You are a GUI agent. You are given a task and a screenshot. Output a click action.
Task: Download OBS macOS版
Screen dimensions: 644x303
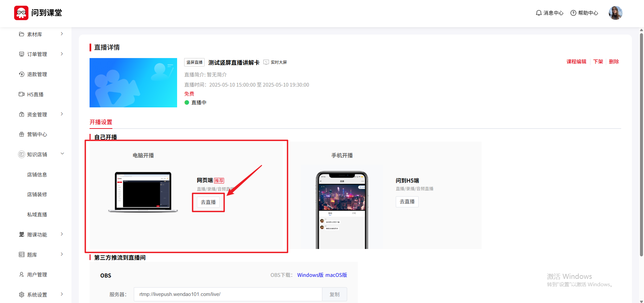coord(336,275)
